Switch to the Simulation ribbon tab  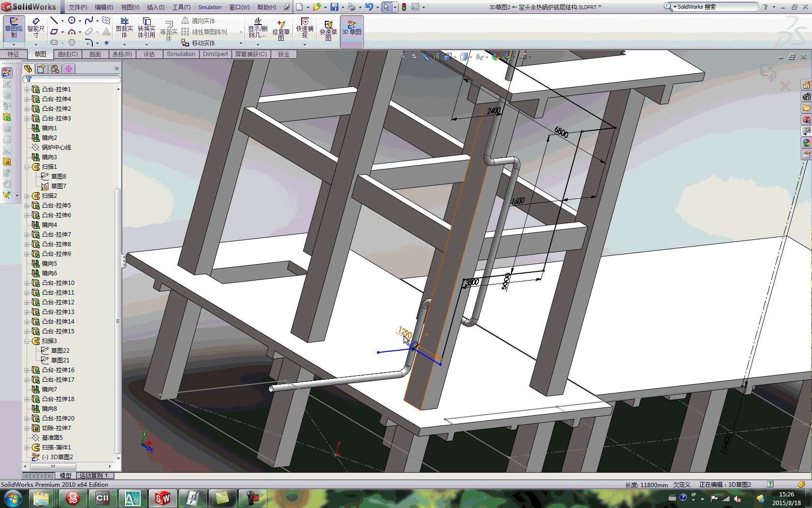tap(181, 54)
